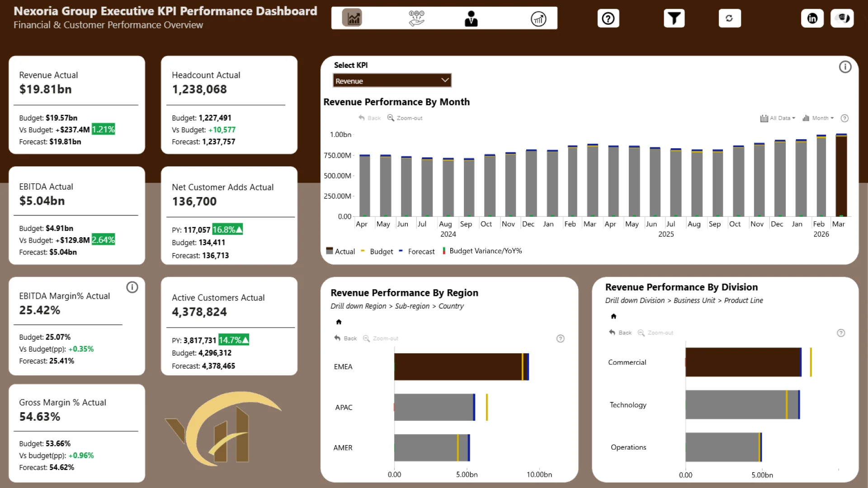Screen dimensions: 868x488
Task: Click the question mark help button
Action: 608,19
